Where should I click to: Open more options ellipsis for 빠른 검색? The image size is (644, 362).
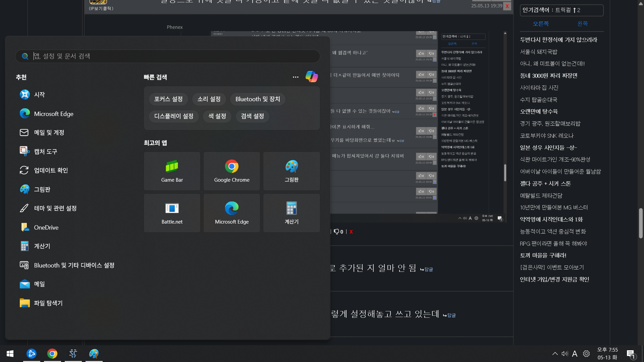coord(296,77)
